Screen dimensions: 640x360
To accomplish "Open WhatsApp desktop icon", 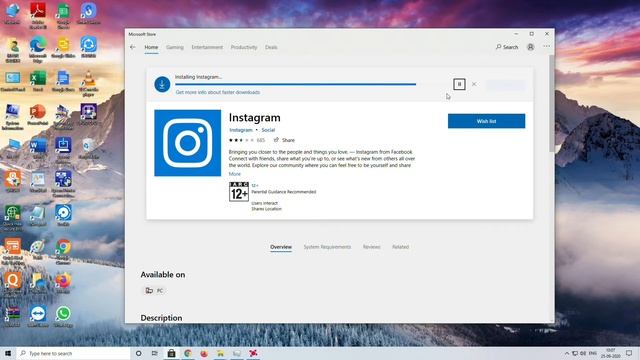I will 63,317.
